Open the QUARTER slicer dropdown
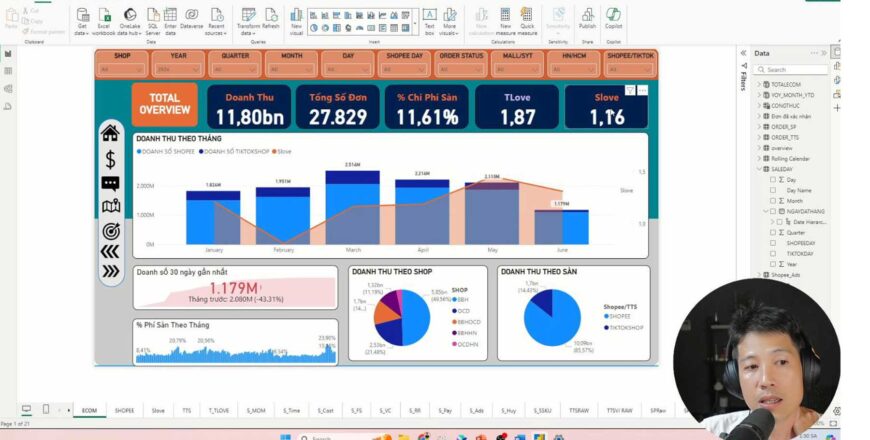Viewport: 870px width, 440px height. click(x=235, y=69)
